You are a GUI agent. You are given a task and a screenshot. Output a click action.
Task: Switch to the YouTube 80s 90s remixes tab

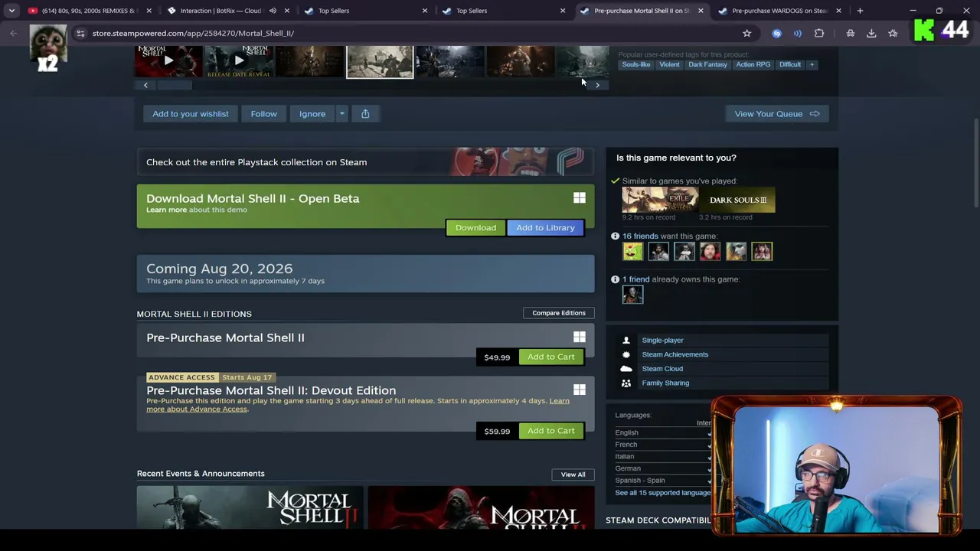[88, 11]
